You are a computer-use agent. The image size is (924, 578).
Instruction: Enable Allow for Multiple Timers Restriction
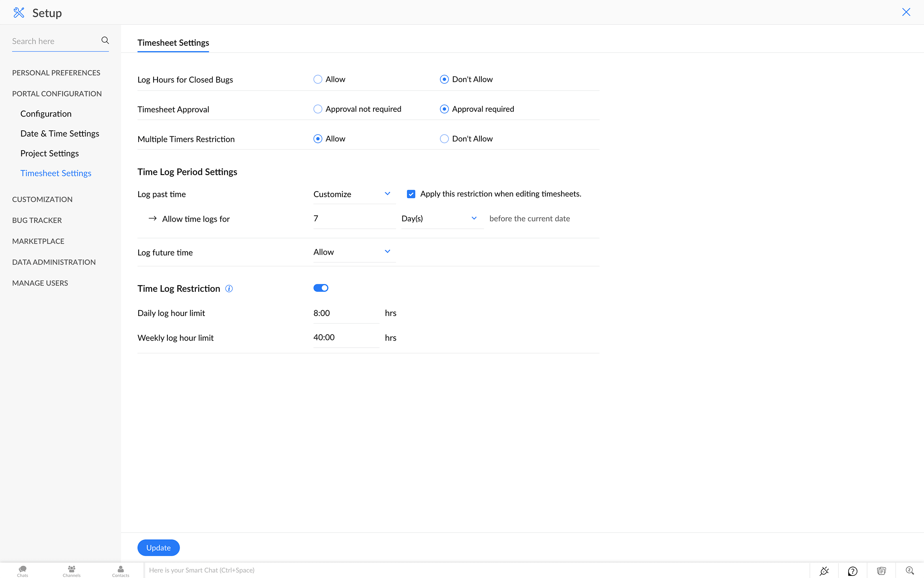coord(317,139)
